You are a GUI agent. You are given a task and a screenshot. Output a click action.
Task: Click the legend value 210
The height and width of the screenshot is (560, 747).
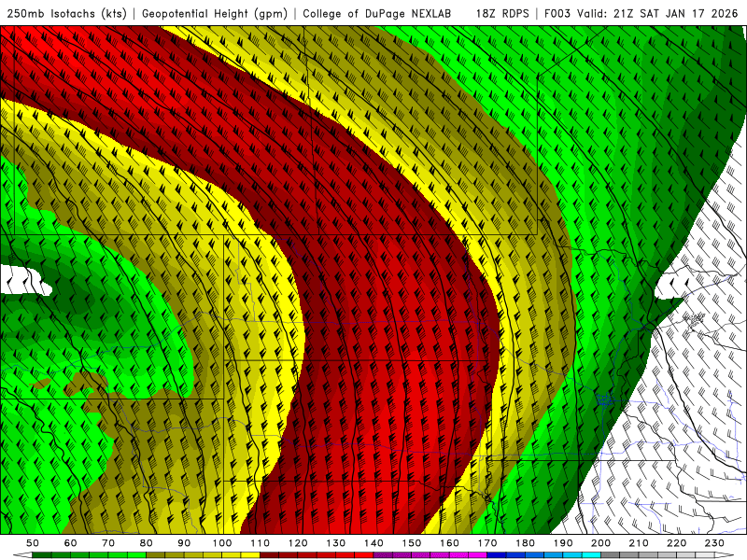639,543
